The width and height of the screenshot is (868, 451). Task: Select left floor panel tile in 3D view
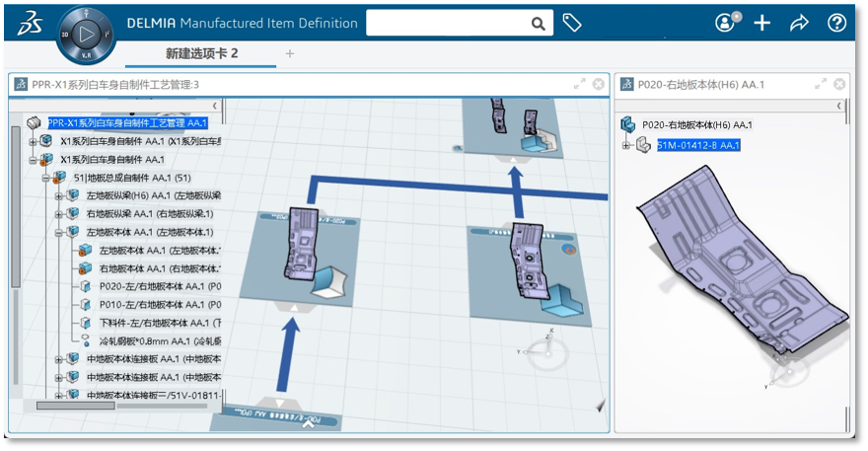(300, 261)
